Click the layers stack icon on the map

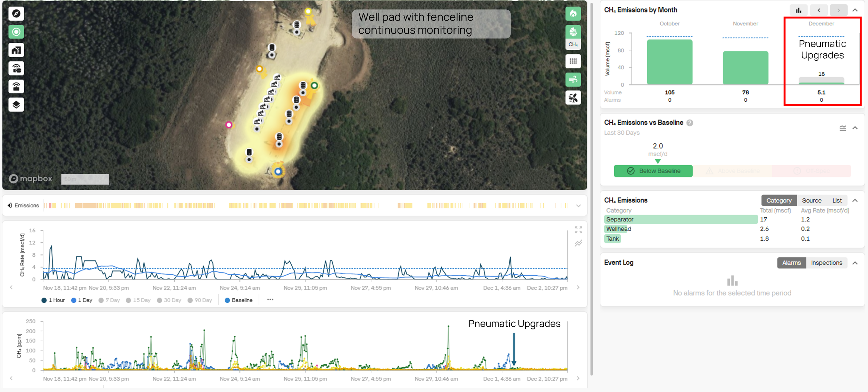point(16,105)
